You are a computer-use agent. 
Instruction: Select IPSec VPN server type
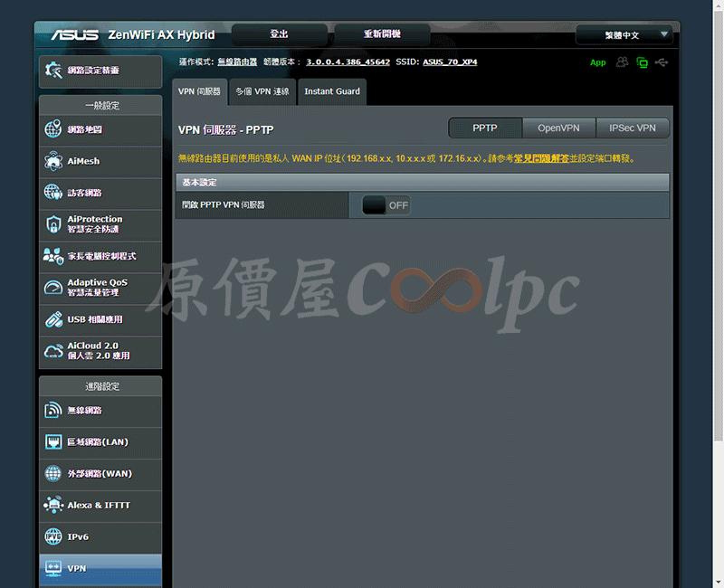coord(632,128)
